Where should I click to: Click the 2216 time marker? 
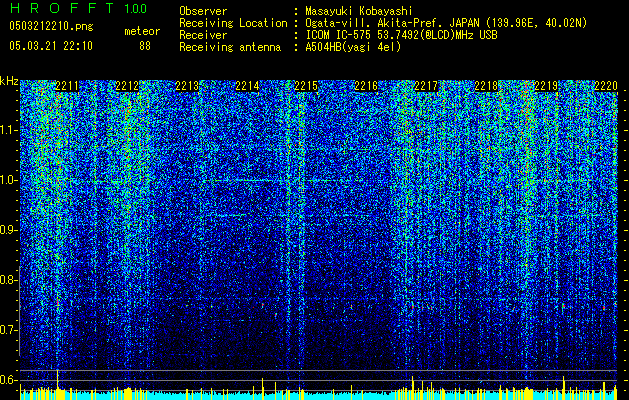click(366, 86)
